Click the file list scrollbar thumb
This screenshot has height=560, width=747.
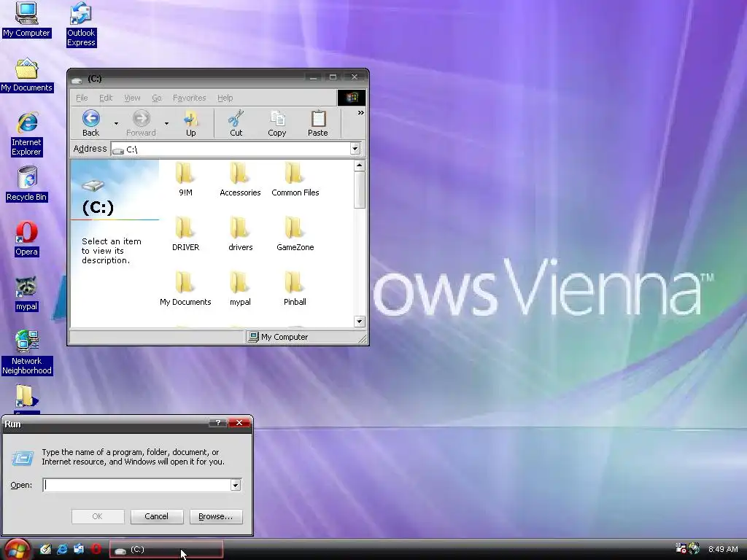(360, 190)
